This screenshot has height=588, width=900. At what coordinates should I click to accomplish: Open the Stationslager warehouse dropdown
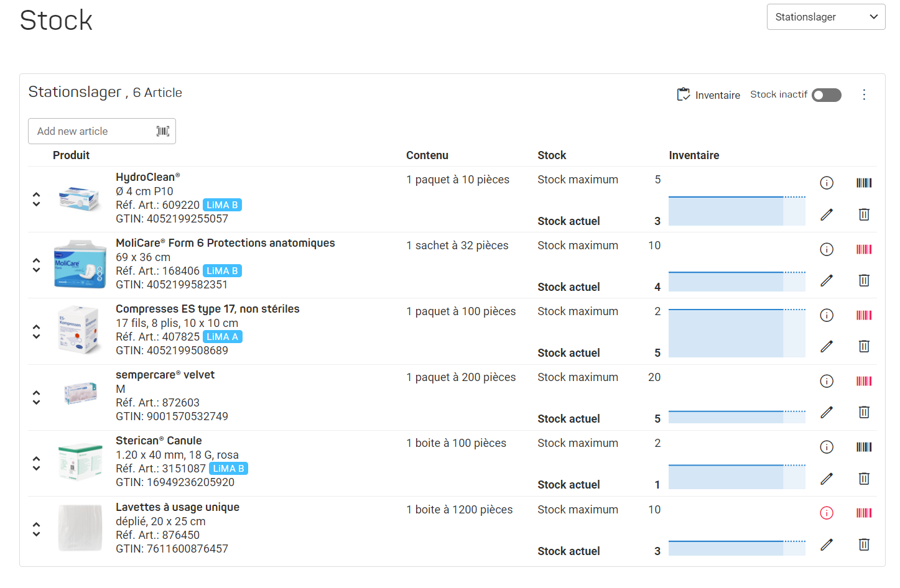click(826, 17)
